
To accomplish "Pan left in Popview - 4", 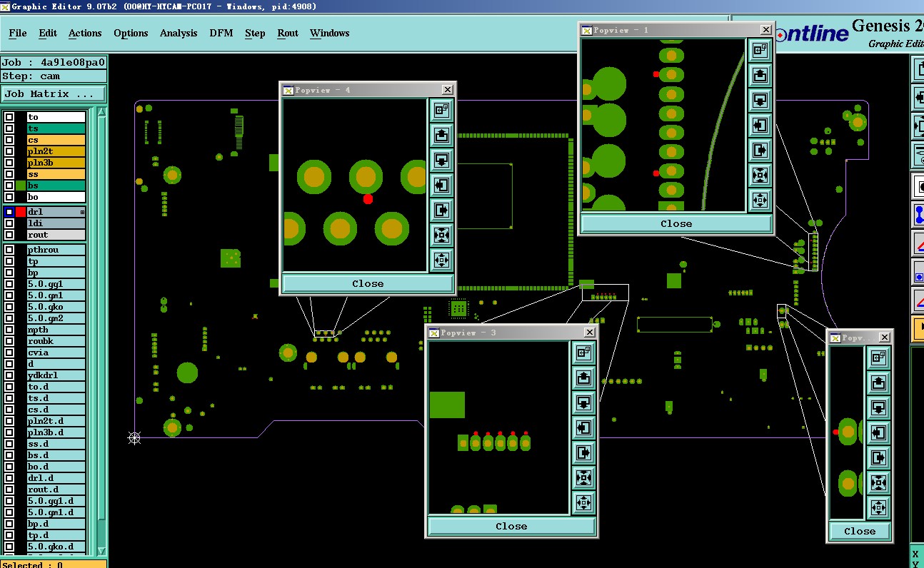I will (441, 185).
